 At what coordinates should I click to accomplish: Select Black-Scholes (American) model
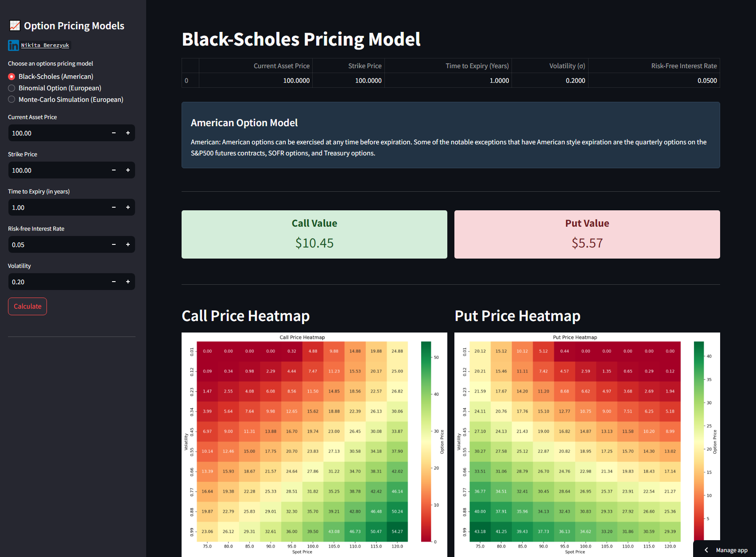pos(12,77)
